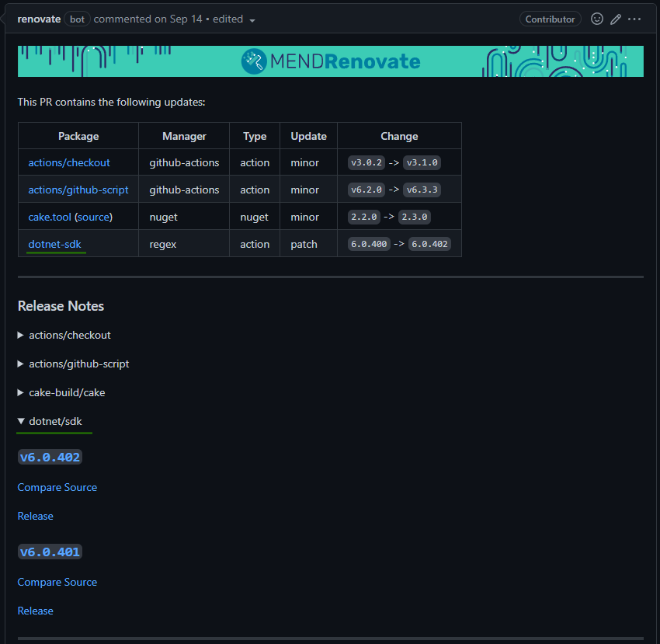Open the three-dot comment options menu
660x644 pixels.
[x=634, y=19]
